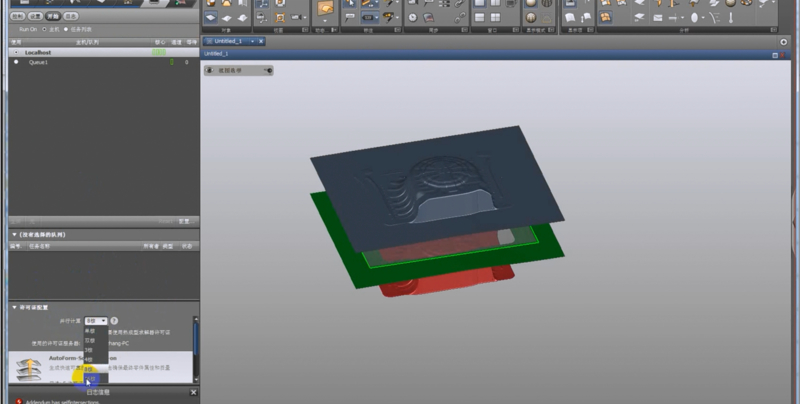Click the thermometer analysis icon

coord(731,18)
